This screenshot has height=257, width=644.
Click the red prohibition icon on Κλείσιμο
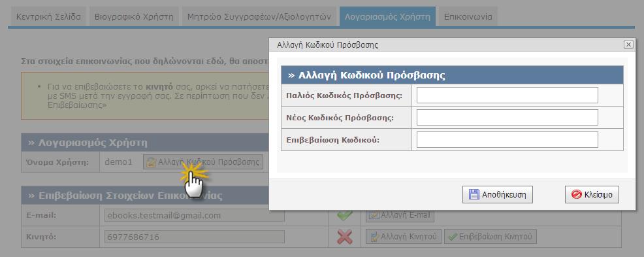[576, 194]
